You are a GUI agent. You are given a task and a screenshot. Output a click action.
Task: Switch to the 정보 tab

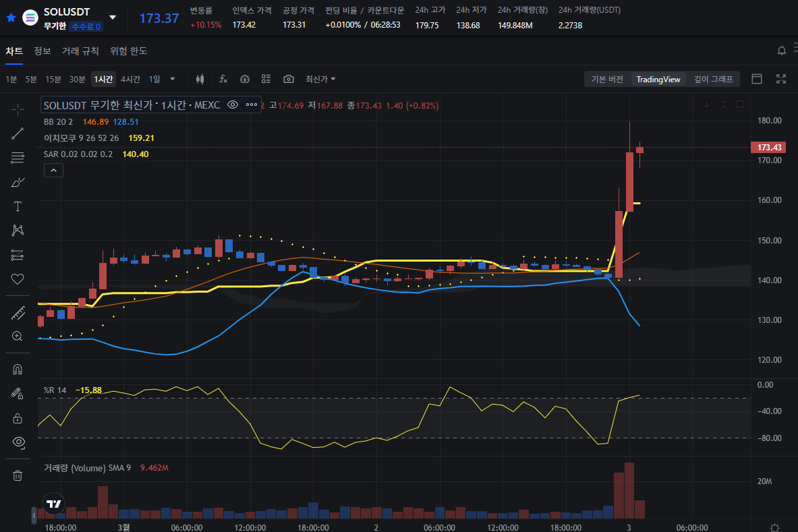(x=42, y=51)
